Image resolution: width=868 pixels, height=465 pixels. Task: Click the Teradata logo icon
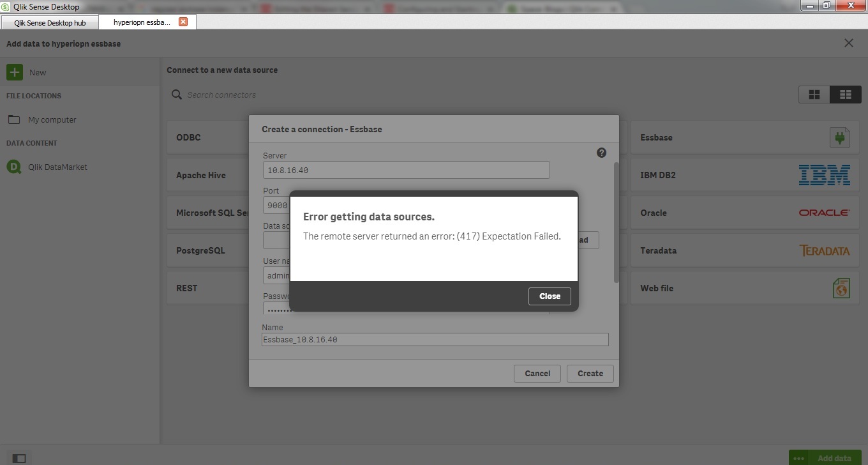pos(824,250)
